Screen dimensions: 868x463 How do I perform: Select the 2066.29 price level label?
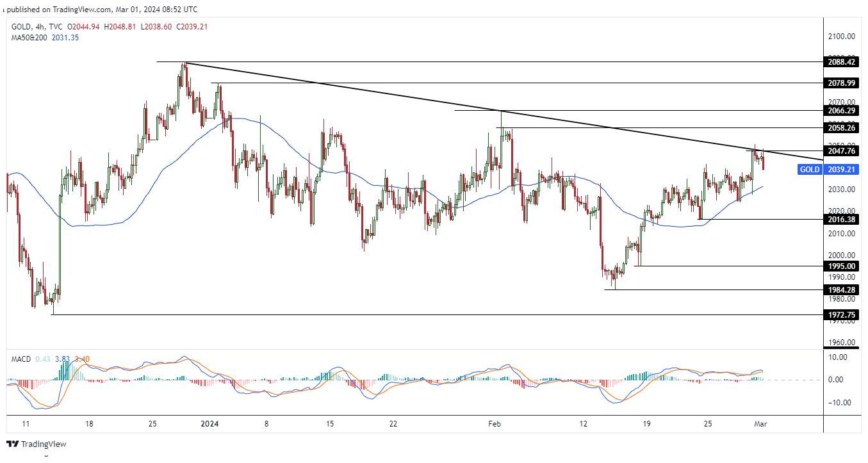(842, 111)
